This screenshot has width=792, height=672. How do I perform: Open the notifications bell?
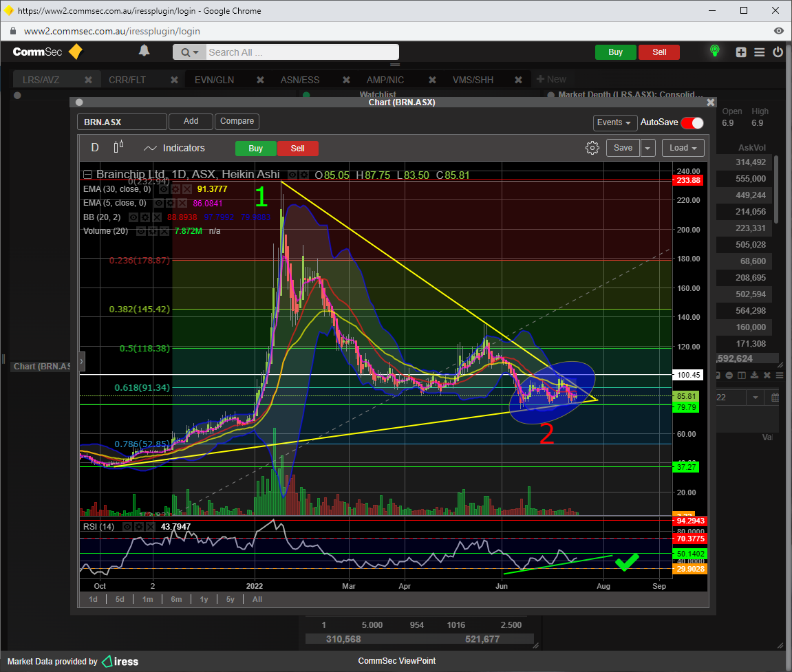144,52
